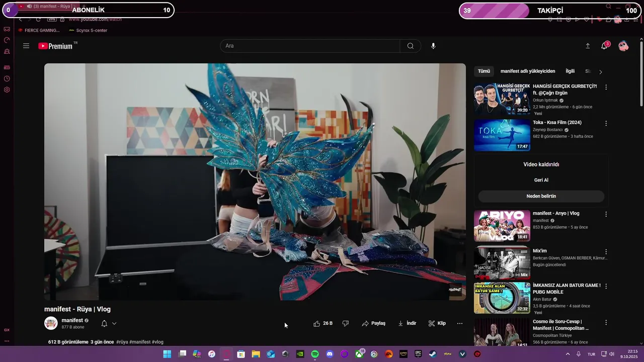Open the YouTube hamburger guide menu

[26, 46]
